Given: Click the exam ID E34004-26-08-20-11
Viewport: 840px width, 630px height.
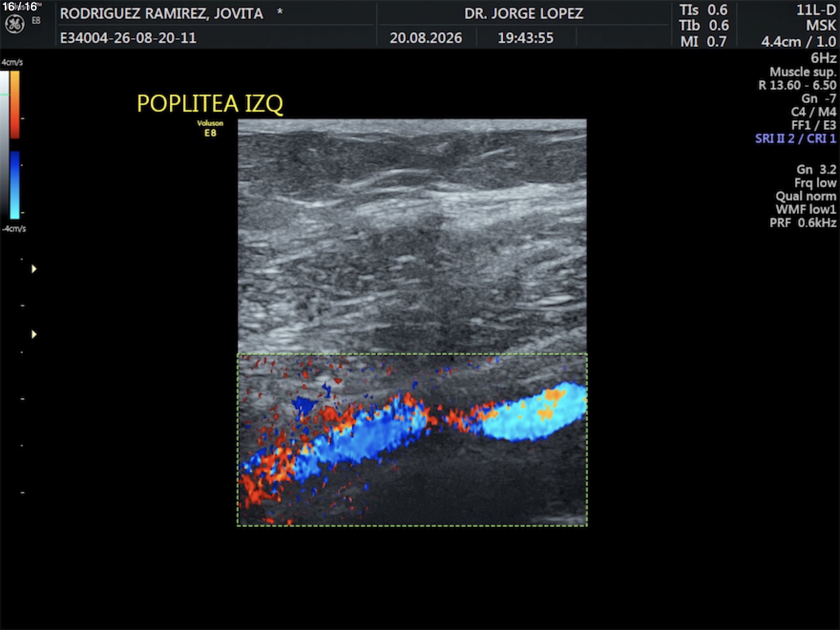Looking at the screenshot, I should (128, 38).
